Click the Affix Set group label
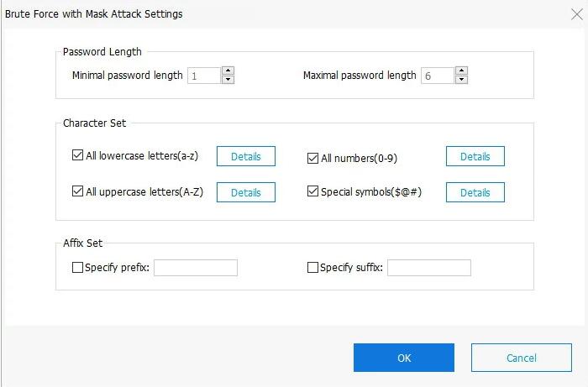 [x=82, y=243]
